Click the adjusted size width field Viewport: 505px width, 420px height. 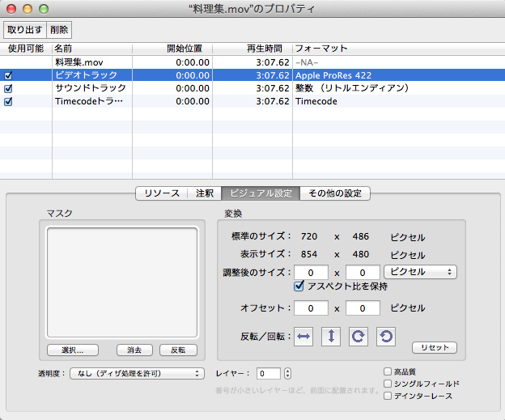tap(311, 273)
